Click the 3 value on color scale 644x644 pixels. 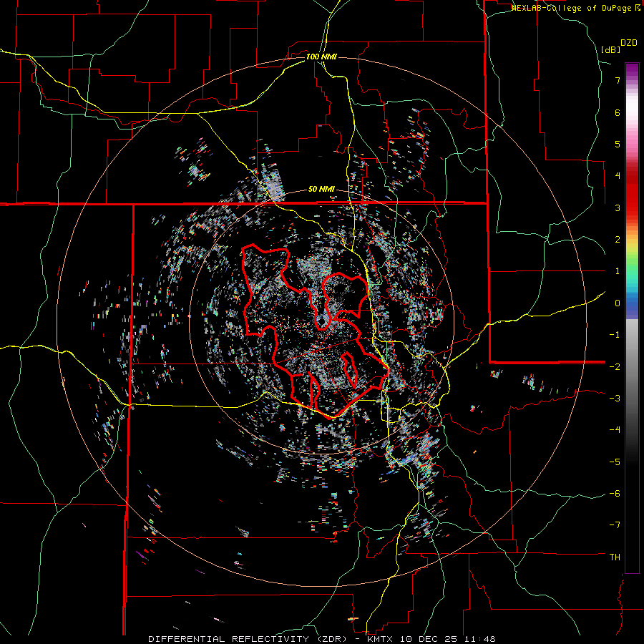618,208
